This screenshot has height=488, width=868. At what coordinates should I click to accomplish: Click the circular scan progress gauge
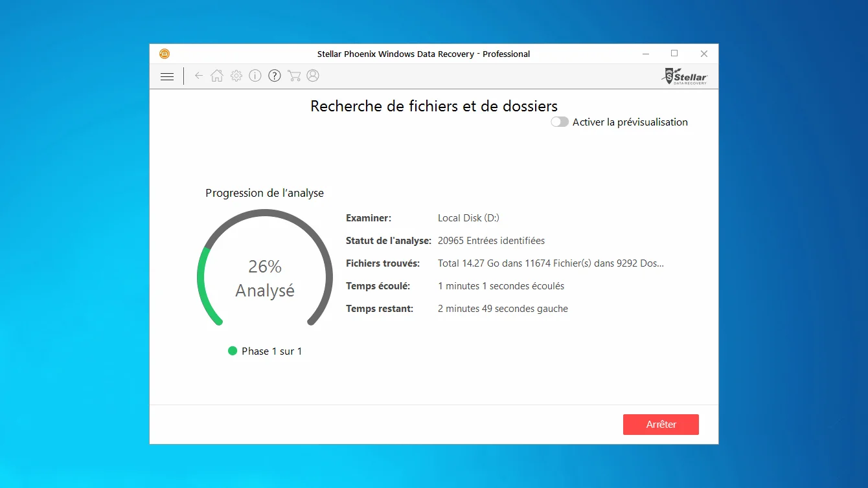[265, 269]
